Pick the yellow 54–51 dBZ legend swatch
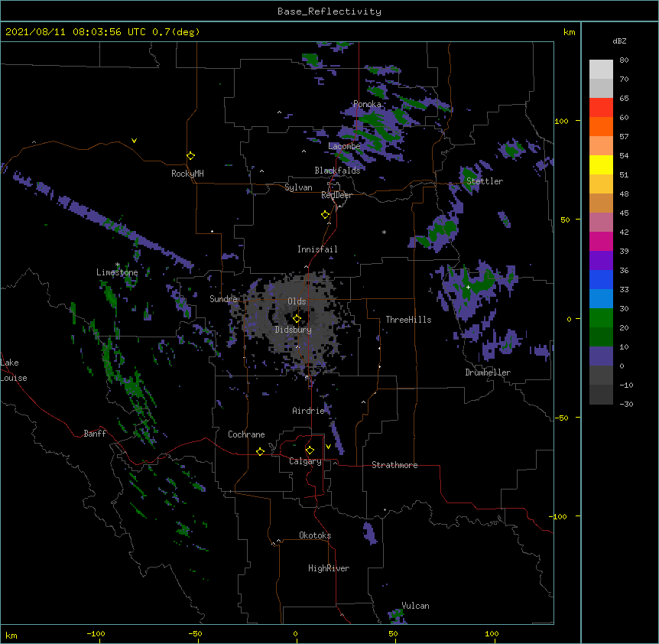This screenshot has width=659, height=644. tap(601, 164)
